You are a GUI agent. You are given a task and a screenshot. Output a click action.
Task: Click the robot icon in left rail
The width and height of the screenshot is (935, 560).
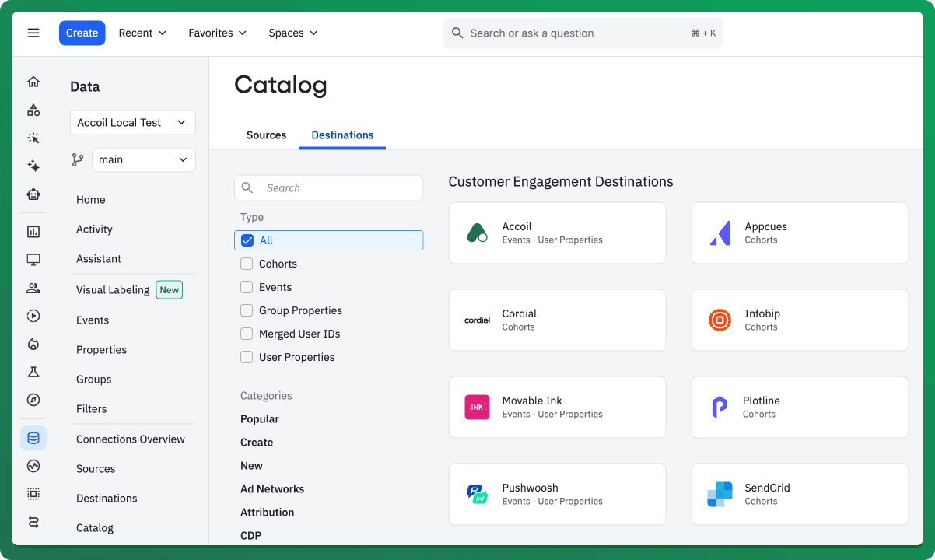point(33,194)
